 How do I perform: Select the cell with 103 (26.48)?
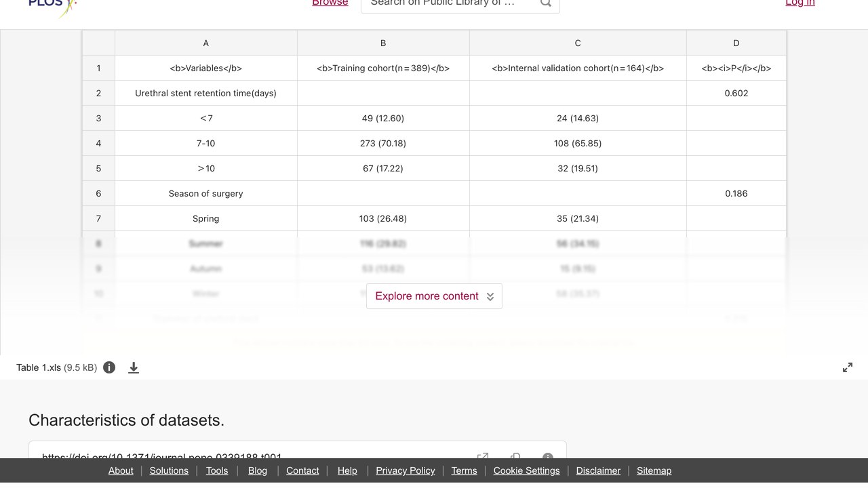(x=383, y=218)
